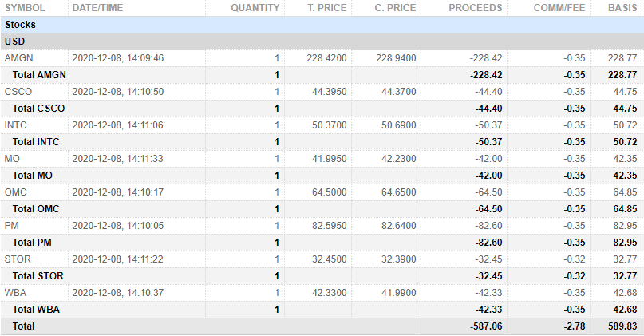Click the COMM/FEE column header
This screenshot has width=644, height=336.
click(559, 8)
